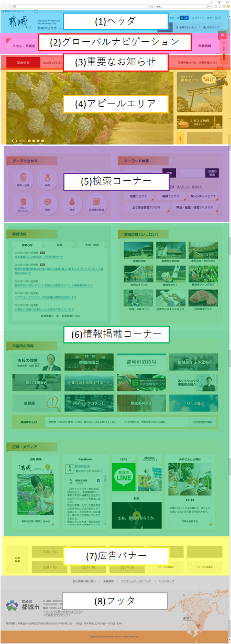
Task: Switch to the お知らせ news tab
Action: pyautogui.click(x=27, y=245)
